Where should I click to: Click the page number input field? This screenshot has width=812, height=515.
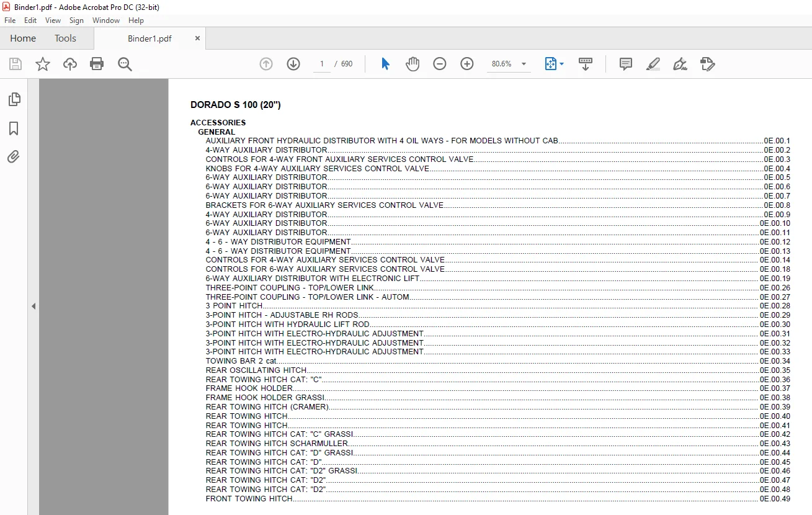[x=322, y=64]
